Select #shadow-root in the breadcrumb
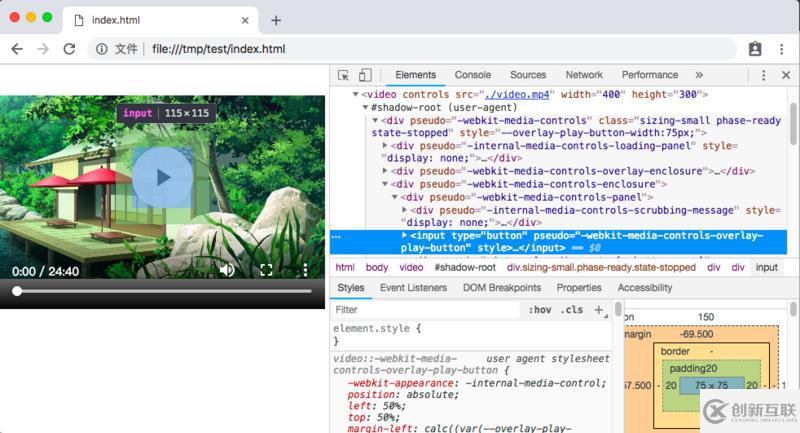800x433 pixels. coord(465,267)
